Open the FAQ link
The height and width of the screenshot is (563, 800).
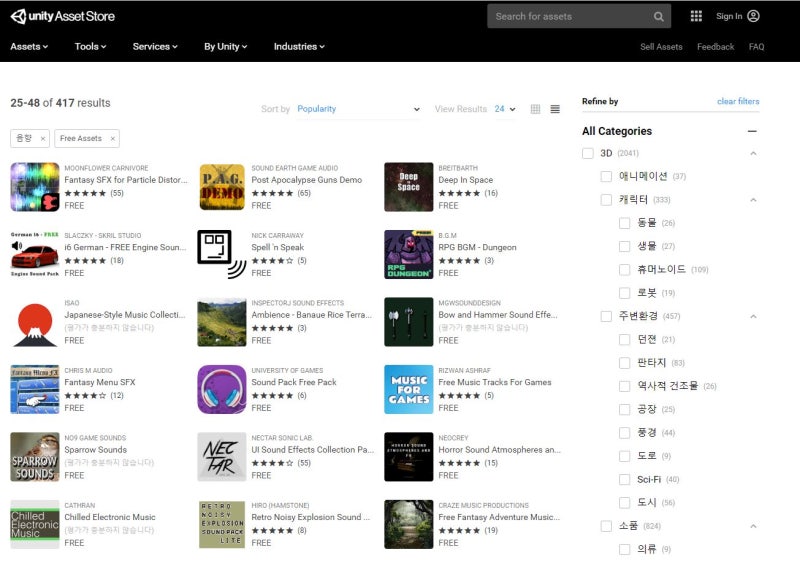756,46
